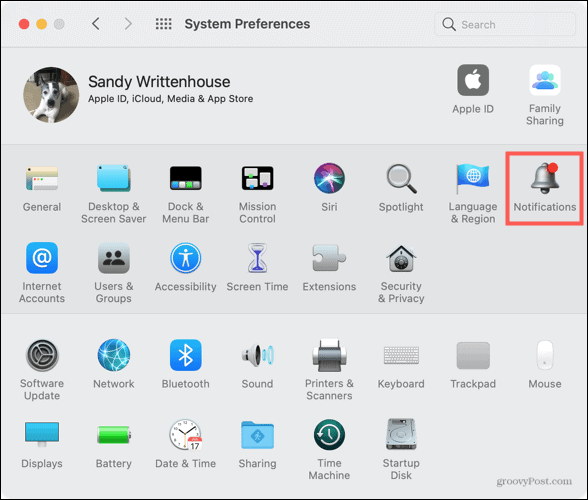Show all preferences grid button
Image resolution: width=588 pixels, height=500 pixels.
click(x=164, y=24)
